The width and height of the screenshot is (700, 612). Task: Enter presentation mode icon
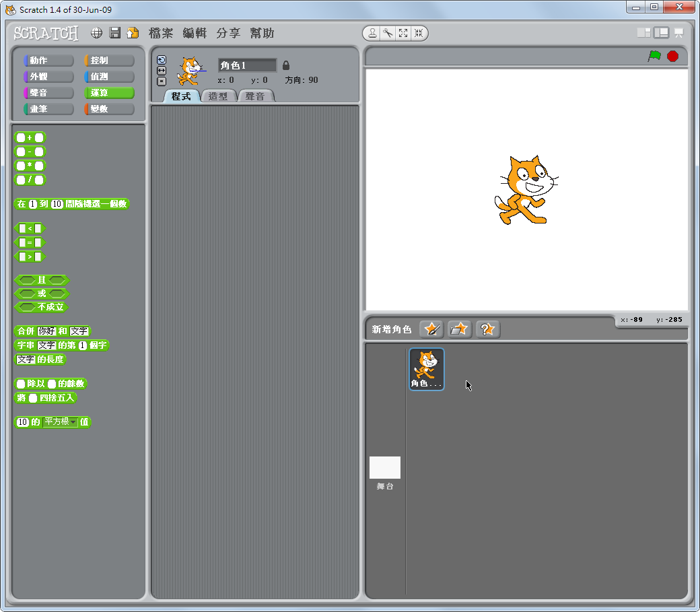pyautogui.click(x=679, y=32)
